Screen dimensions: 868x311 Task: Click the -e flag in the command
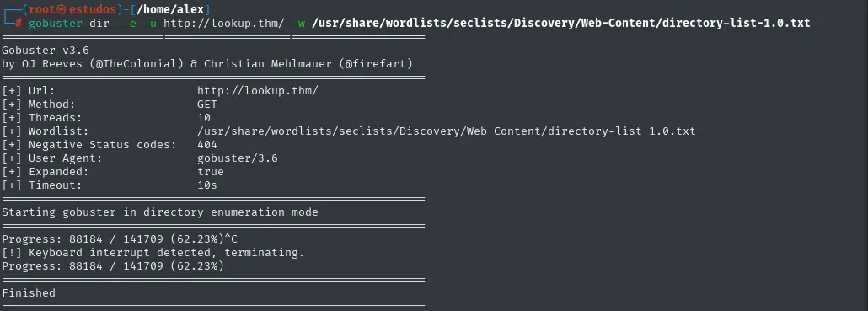(x=130, y=24)
